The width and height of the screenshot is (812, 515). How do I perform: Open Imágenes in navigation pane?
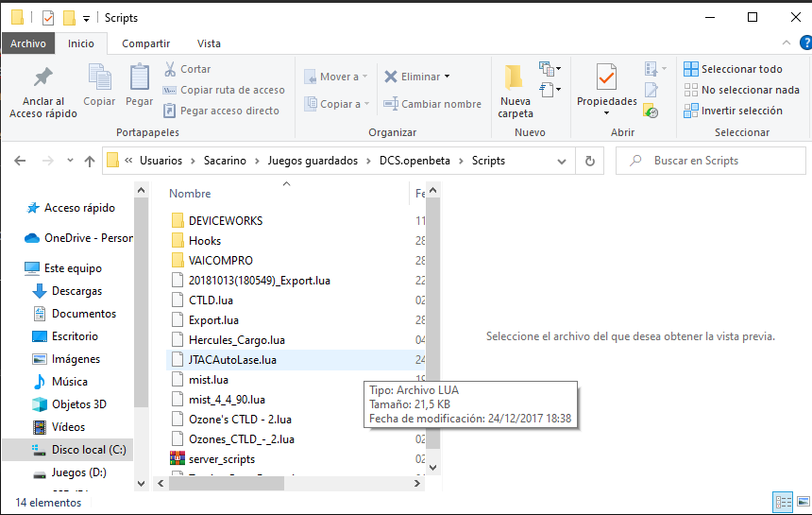point(66,359)
